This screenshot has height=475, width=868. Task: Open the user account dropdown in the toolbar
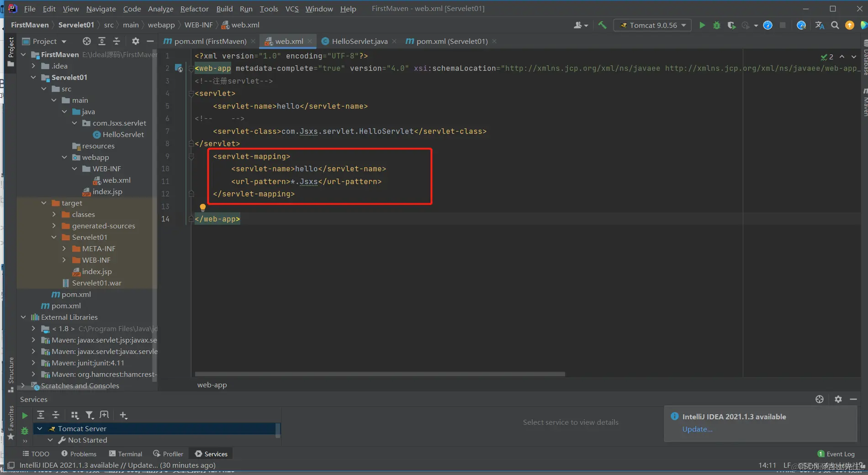coord(581,25)
